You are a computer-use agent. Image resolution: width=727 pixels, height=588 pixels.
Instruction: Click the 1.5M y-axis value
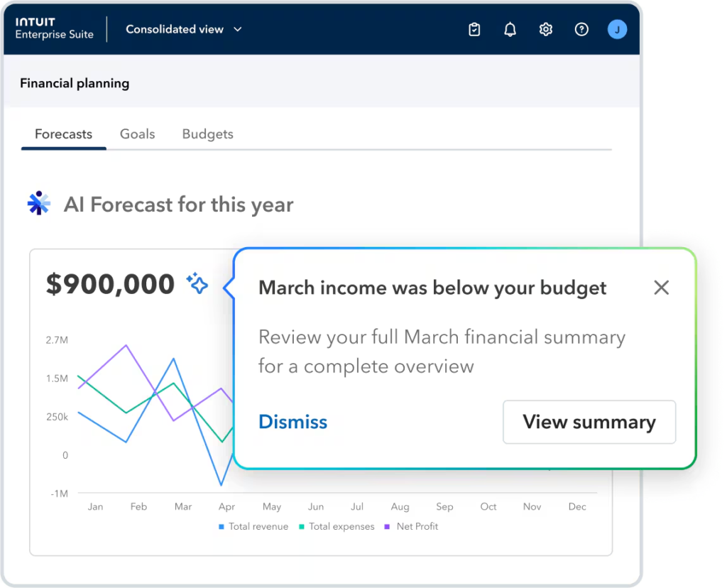coord(57,379)
